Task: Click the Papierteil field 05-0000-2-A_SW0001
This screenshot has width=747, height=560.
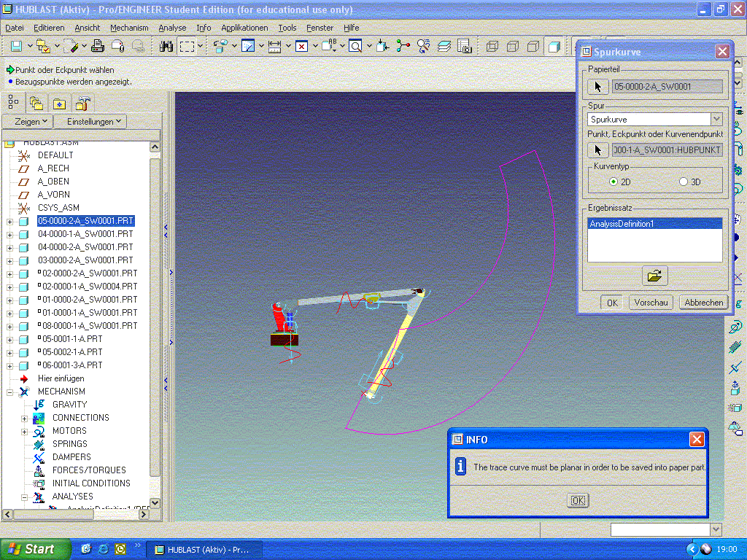Action: tap(667, 87)
